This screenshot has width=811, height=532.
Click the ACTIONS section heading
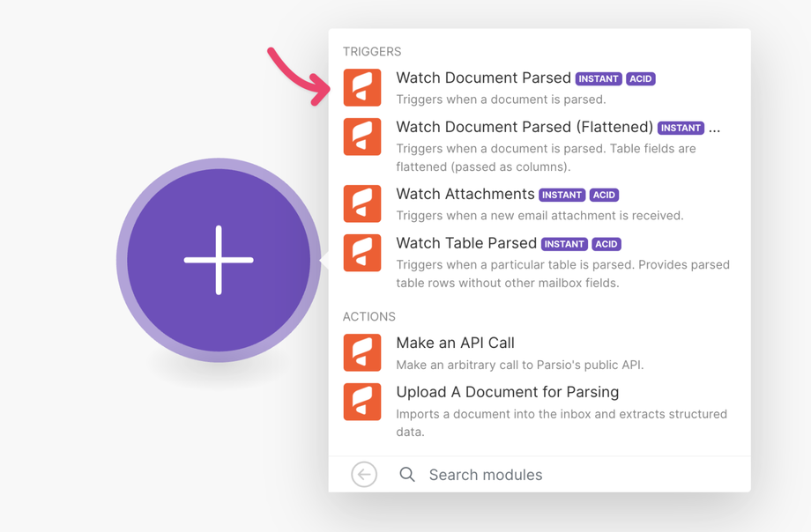(368, 316)
